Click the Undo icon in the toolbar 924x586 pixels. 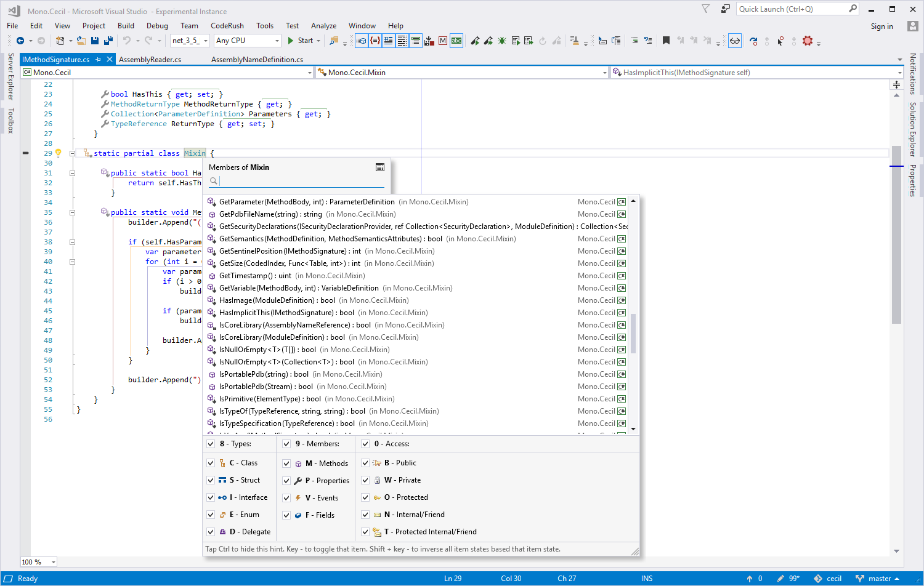128,41
